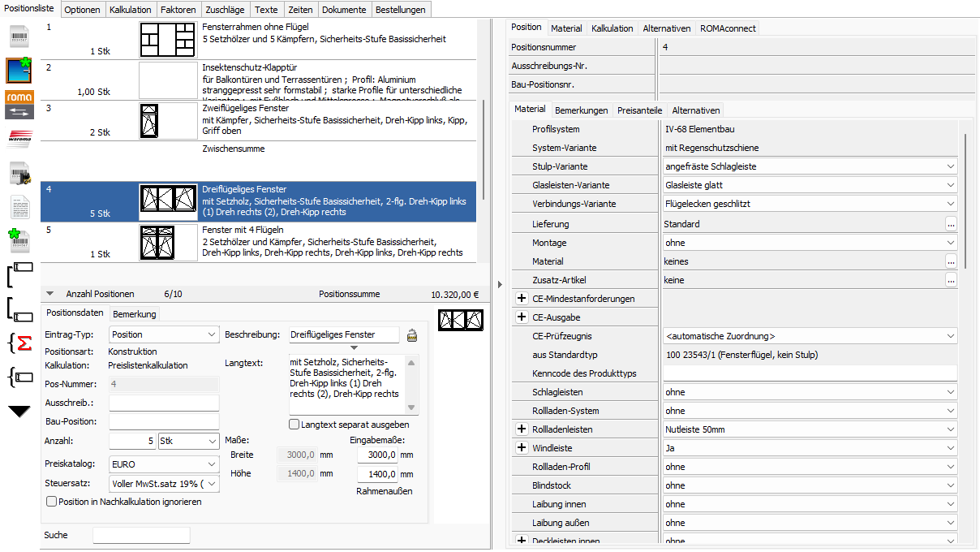Expand CE-Ausgabe row
This screenshot has width=980, height=552.
[x=522, y=317]
